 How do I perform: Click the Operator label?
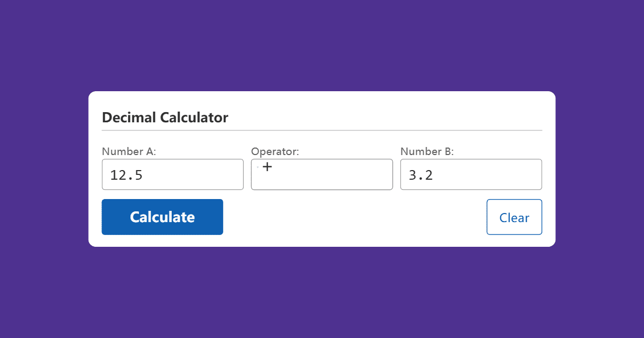click(x=275, y=152)
